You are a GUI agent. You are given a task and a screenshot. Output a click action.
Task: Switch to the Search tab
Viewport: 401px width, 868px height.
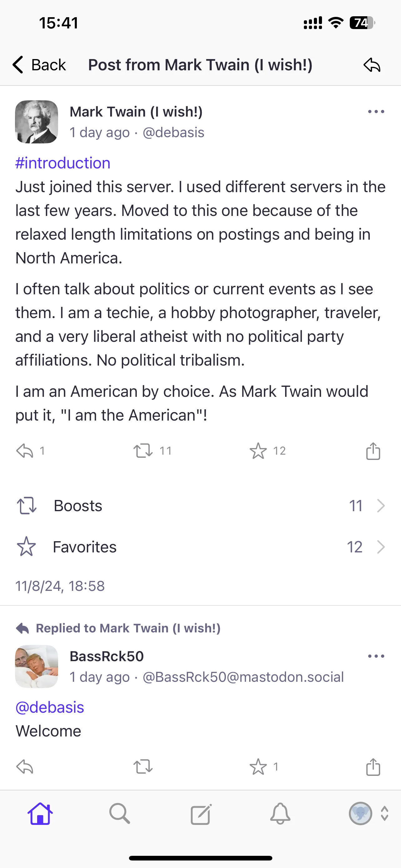coord(120,814)
